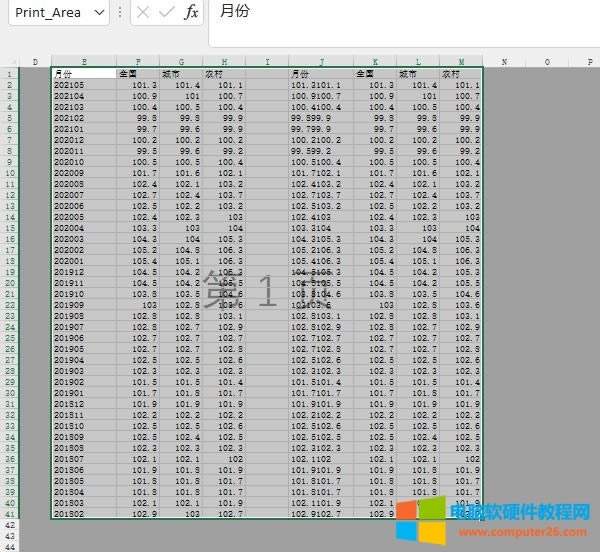Image resolution: width=600 pixels, height=552 pixels.
Task: Click the 月份 header cell in column J
Action: (320, 74)
